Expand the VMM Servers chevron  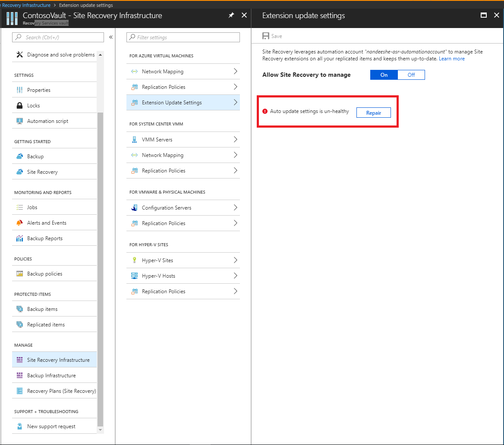coord(235,139)
